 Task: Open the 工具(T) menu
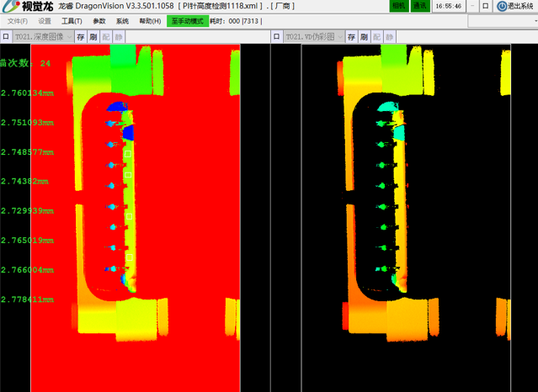coord(72,21)
